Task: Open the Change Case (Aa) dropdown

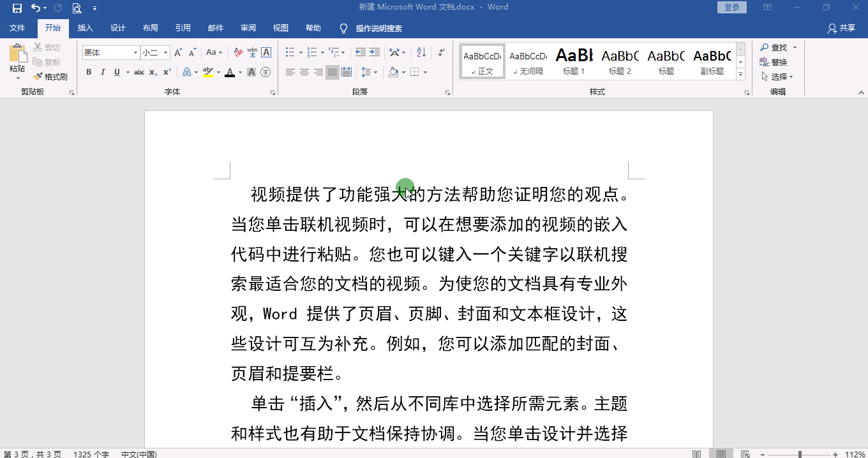Action: (213, 53)
